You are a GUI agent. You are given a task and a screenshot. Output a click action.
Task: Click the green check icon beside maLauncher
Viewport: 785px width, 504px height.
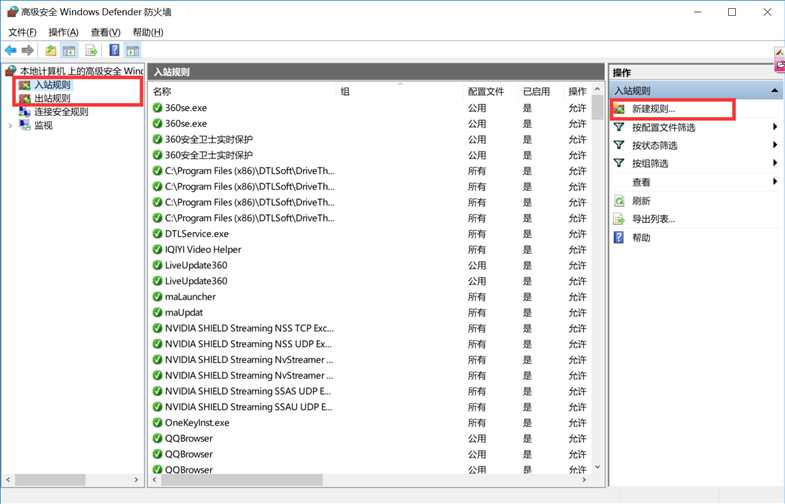pyautogui.click(x=157, y=297)
